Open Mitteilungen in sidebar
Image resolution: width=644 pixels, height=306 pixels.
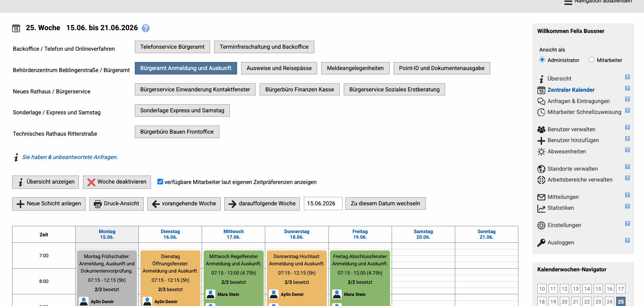click(x=563, y=197)
